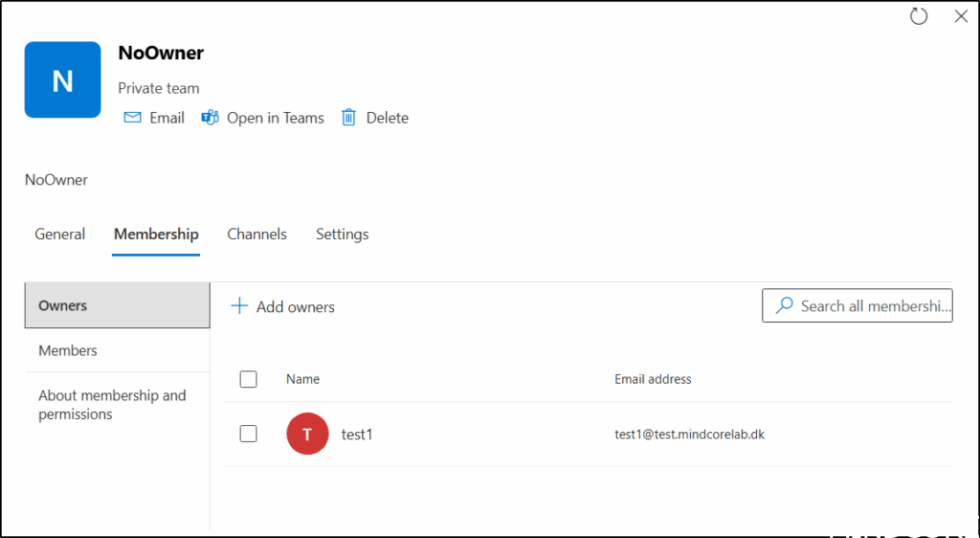
Task: Click the red T avatar for test1
Action: pyautogui.click(x=307, y=435)
